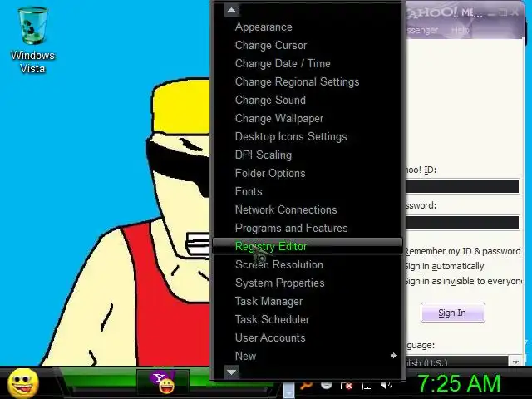
Task: Select Change Cursor menu entry
Action: pyautogui.click(x=271, y=46)
